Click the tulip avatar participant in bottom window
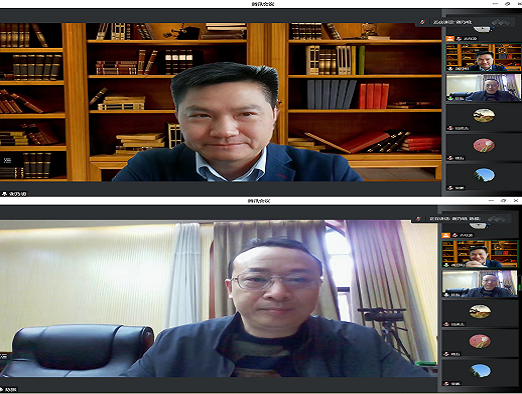 (480, 341)
